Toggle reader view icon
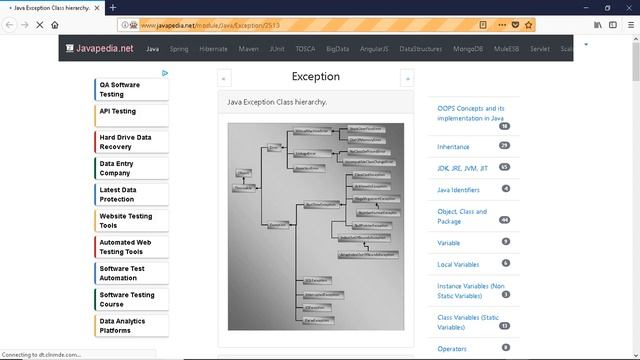Screen dimensions: 640x360 (483, 25)
